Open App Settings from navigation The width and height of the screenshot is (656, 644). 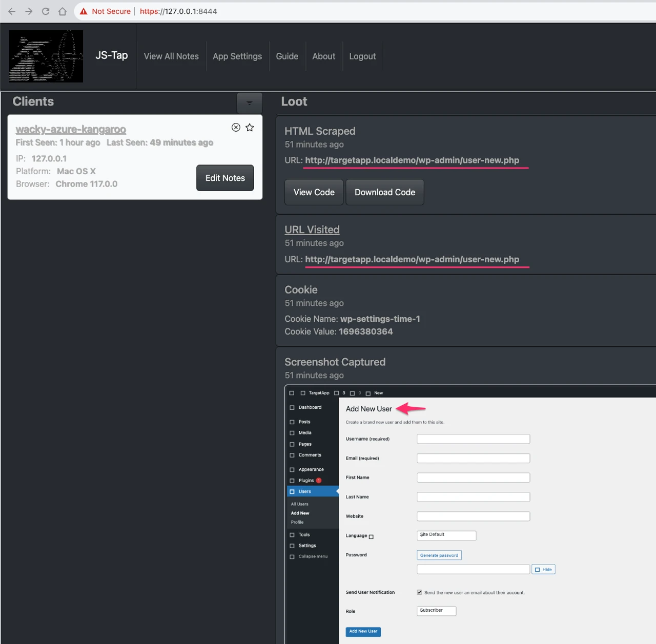click(237, 56)
